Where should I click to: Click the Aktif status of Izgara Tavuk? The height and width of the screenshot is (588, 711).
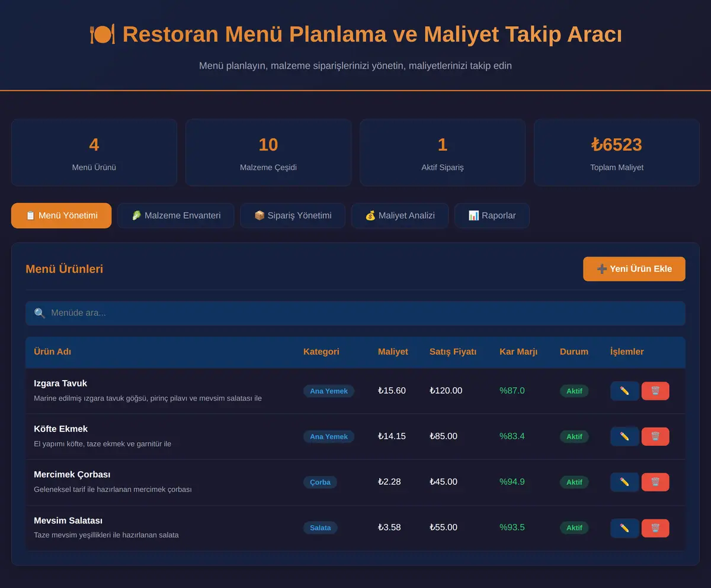tap(574, 391)
